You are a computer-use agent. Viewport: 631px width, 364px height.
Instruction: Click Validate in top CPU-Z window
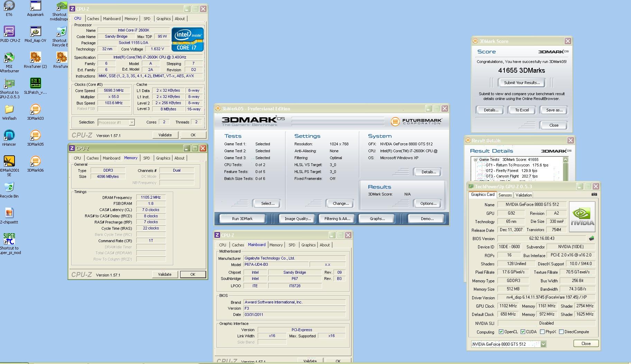tap(165, 135)
